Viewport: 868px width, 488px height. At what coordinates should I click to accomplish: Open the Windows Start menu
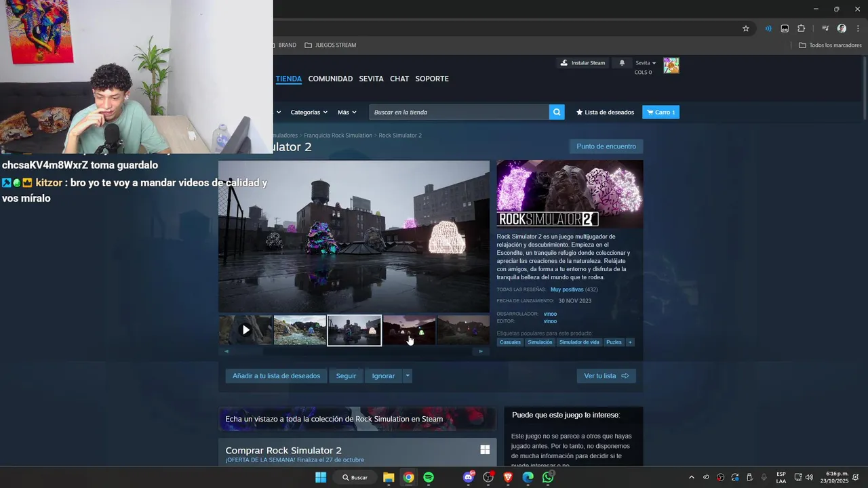[321, 477]
